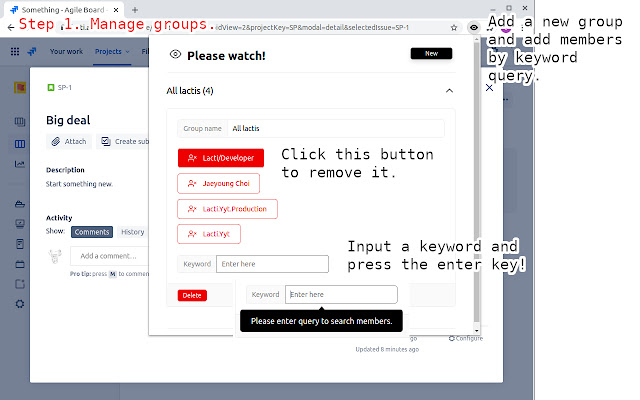640x400 pixels.
Task: Open Your work menu
Action: pyautogui.click(x=66, y=51)
